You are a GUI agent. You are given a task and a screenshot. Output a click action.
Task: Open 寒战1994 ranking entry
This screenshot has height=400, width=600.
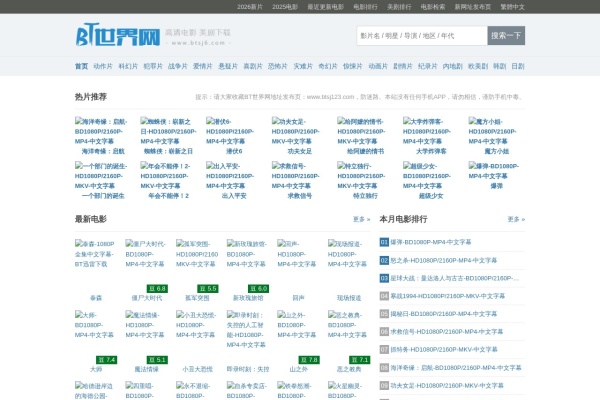point(448,296)
